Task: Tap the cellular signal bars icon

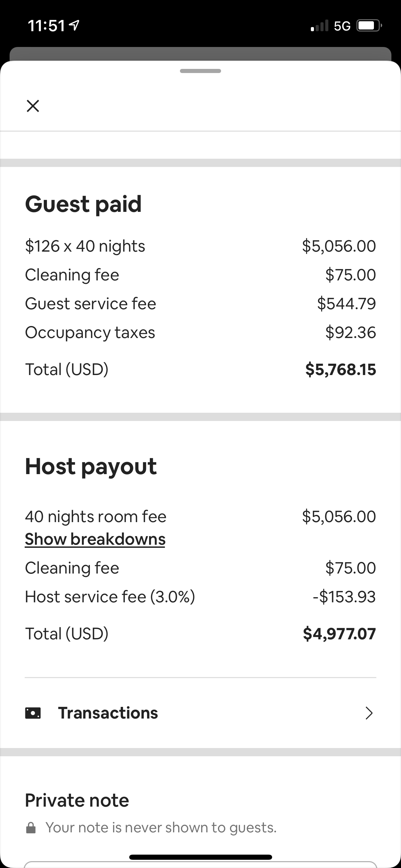Action: coord(319,26)
